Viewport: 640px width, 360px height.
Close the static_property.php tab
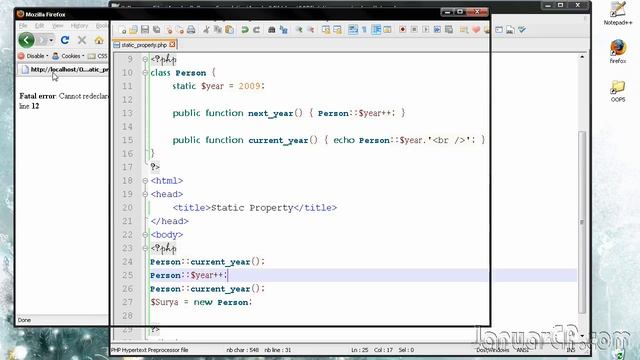(172, 44)
